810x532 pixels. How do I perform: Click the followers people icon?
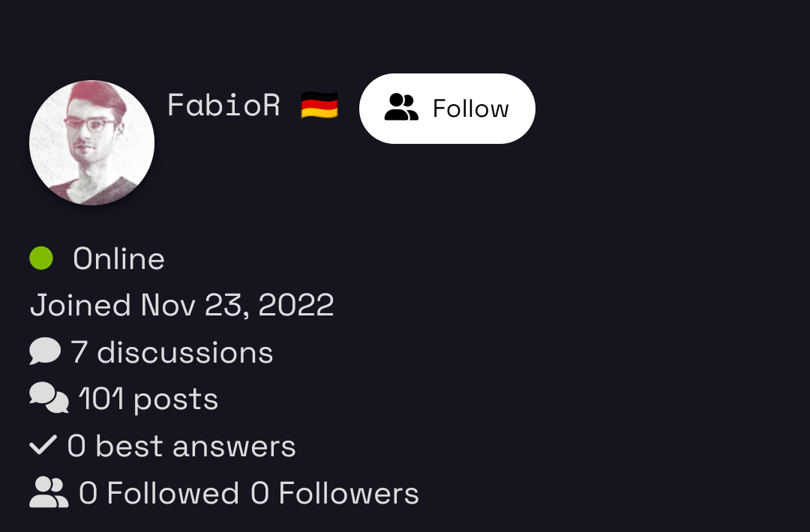(49, 493)
